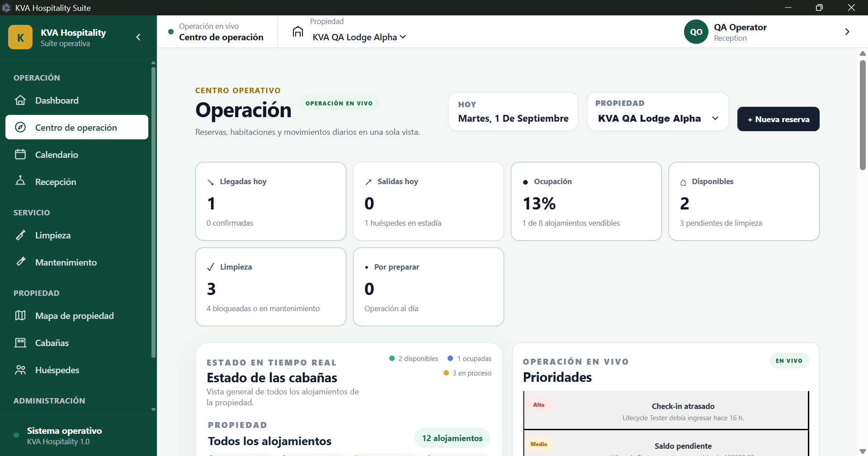Click the Limpieza brush icon
868x456 pixels.
point(20,235)
